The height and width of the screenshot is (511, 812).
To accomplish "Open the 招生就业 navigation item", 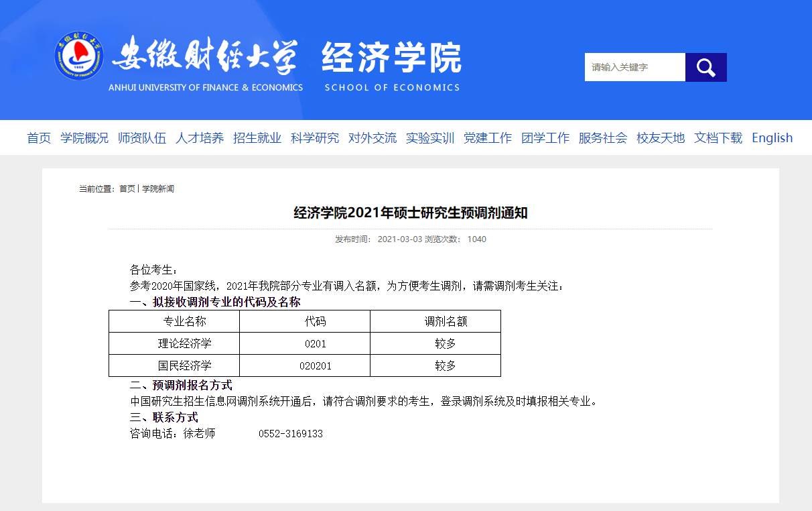I will [x=257, y=138].
